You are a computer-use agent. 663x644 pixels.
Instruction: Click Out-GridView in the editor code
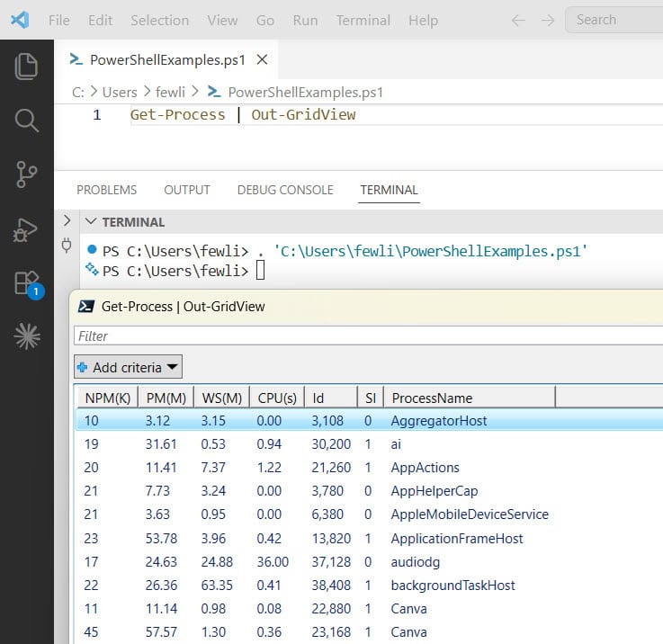click(303, 114)
